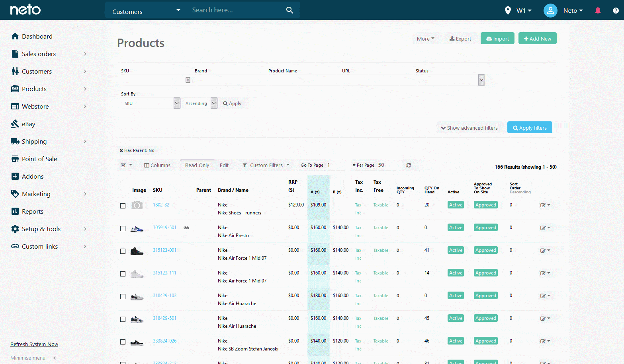Image resolution: width=624 pixels, height=364 pixels.
Task: Open the notifications bell
Action: pos(597,11)
